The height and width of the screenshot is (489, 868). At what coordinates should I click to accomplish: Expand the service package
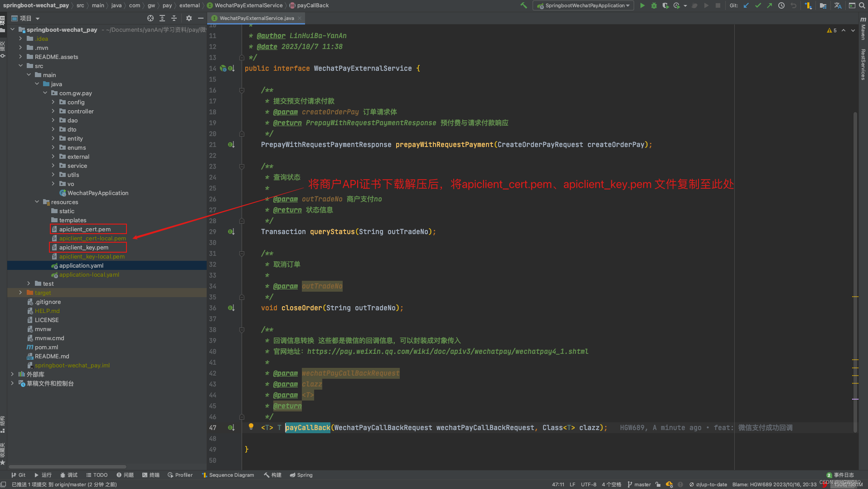tap(53, 166)
